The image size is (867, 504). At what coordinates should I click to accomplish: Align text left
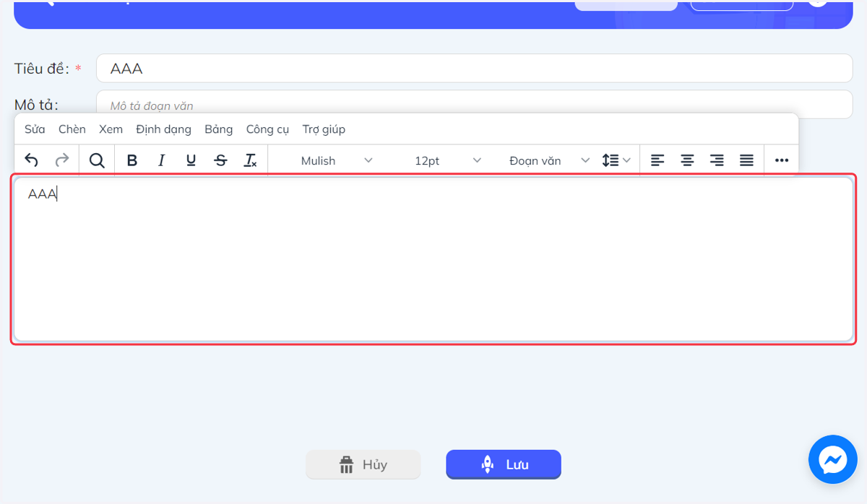pyautogui.click(x=657, y=160)
